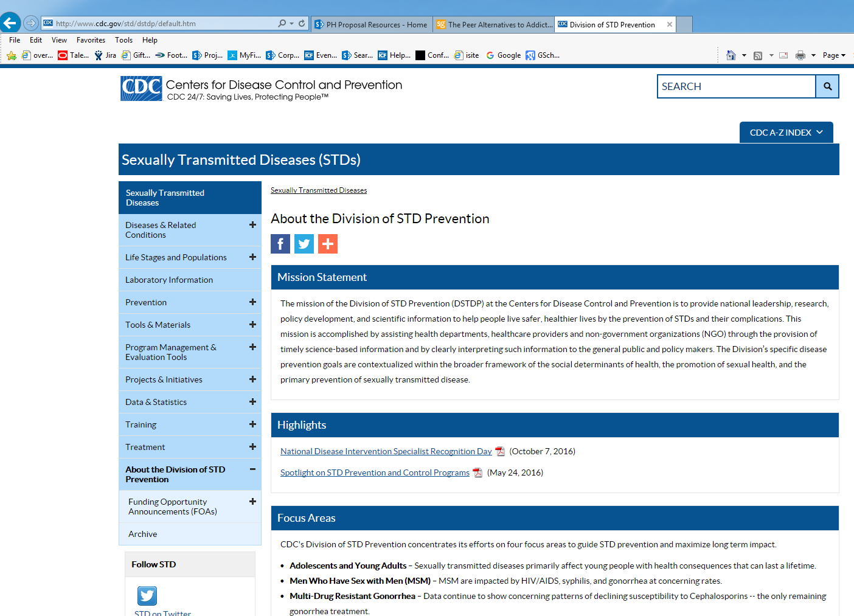This screenshot has width=854, height=616.
Task: Expand Diseases & Related Conditions plus icon
Action: (x=252, y=224)
